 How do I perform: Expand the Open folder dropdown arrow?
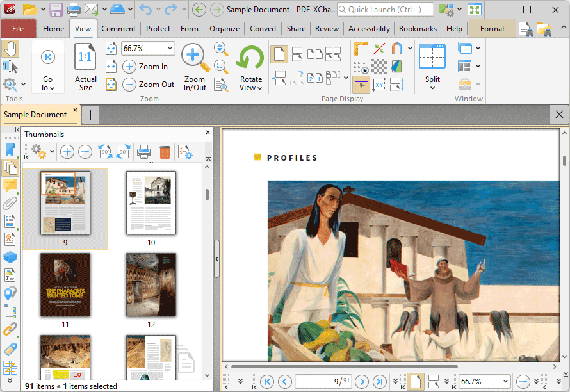coord(43,10)
